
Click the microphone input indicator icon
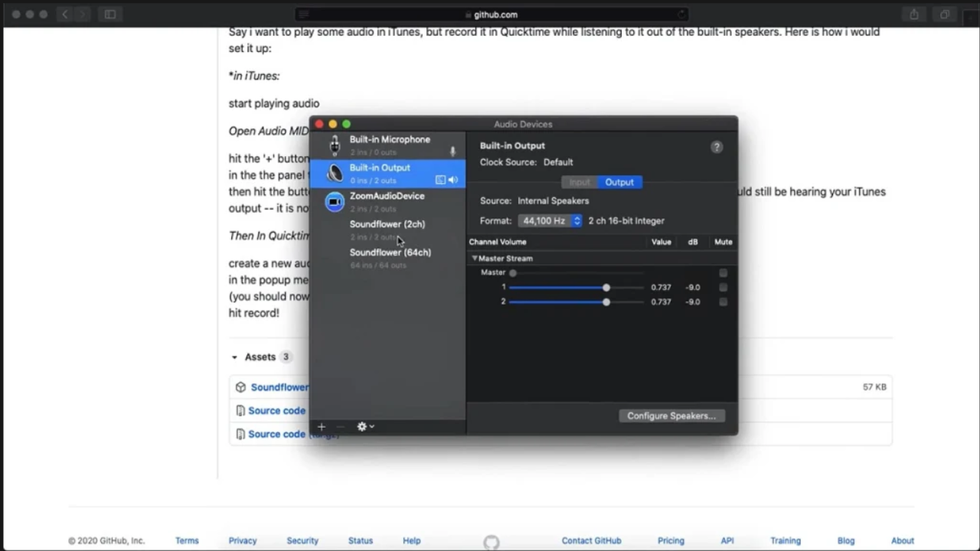click(452, 152)
